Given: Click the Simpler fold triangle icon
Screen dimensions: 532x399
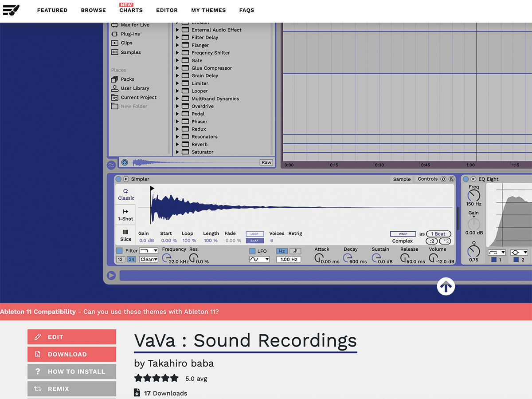Looking at the screenshot, I should [x=126, y=179].
